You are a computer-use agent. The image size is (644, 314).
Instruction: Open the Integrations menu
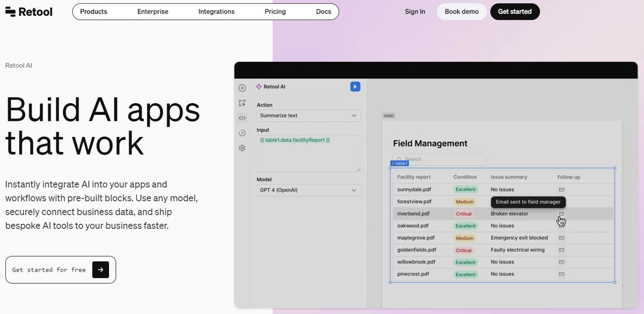(x=216, y=11)
